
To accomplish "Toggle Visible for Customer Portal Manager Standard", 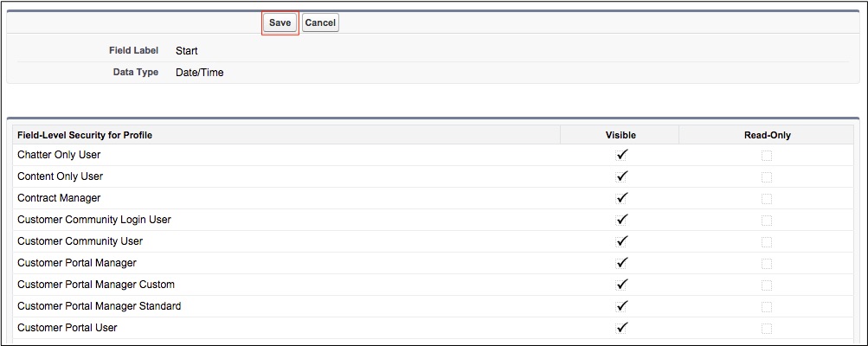I will point(620,306).
